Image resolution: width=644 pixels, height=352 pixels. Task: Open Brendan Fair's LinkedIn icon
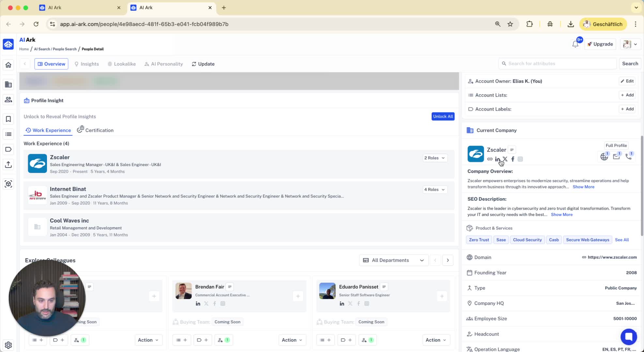(198, 303)
